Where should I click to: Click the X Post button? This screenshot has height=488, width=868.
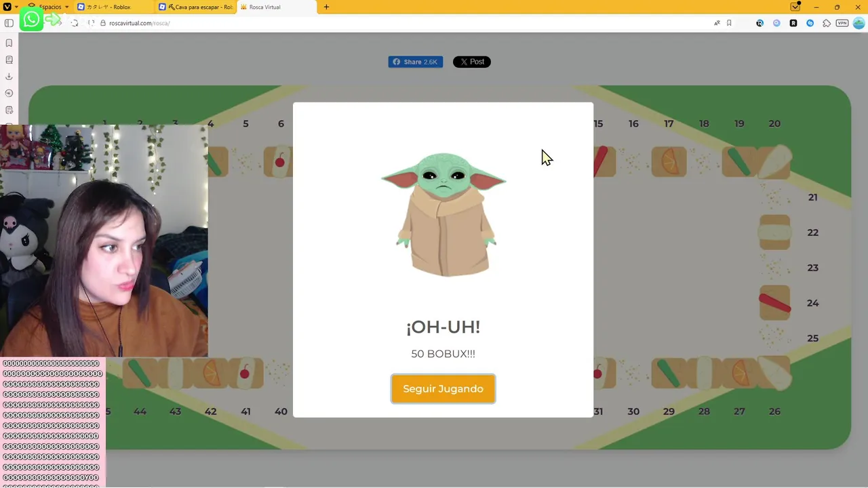click(471, 62)
